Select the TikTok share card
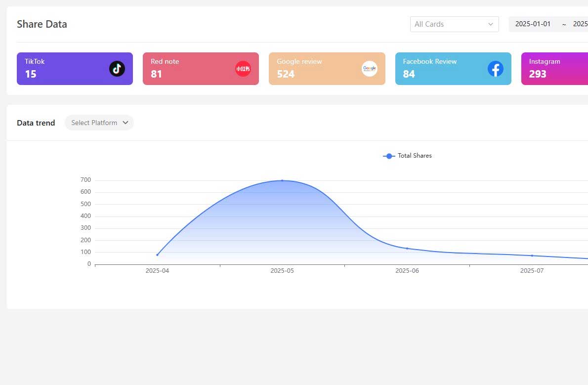588x385 pixels. pos(75,69)
